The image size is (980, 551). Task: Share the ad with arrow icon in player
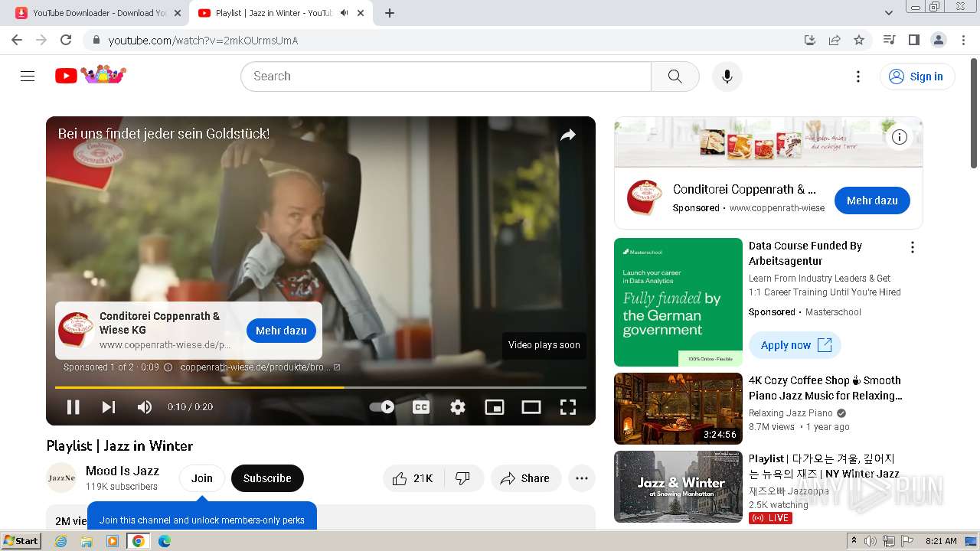568,135
